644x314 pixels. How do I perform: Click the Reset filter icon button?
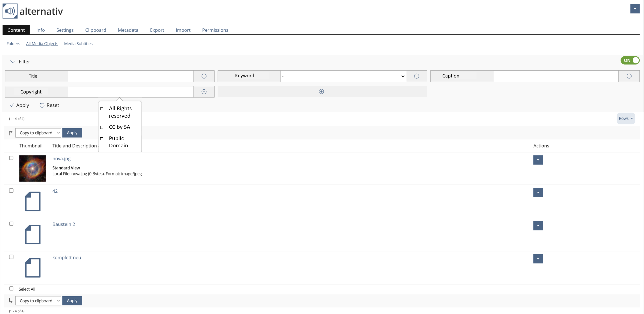(42, 105)
